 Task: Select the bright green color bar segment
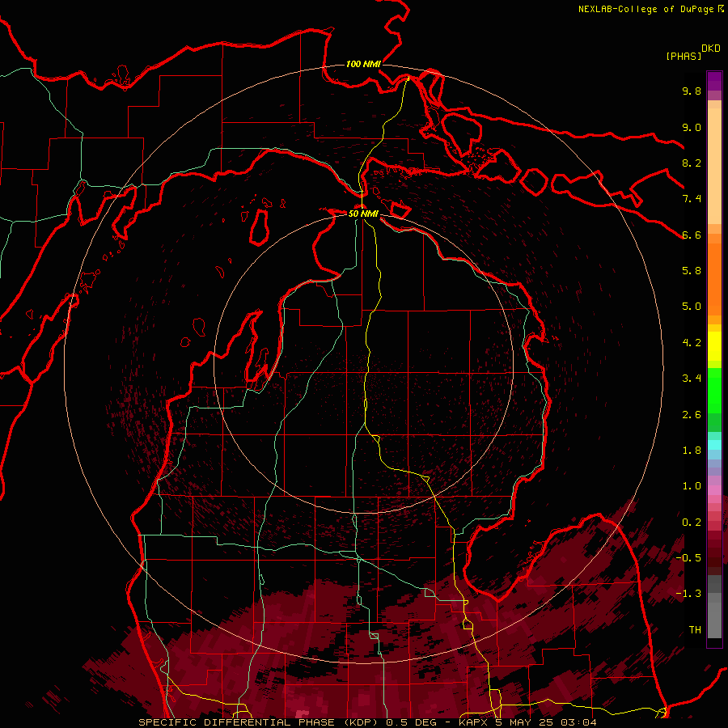click(x=714, y=391)
